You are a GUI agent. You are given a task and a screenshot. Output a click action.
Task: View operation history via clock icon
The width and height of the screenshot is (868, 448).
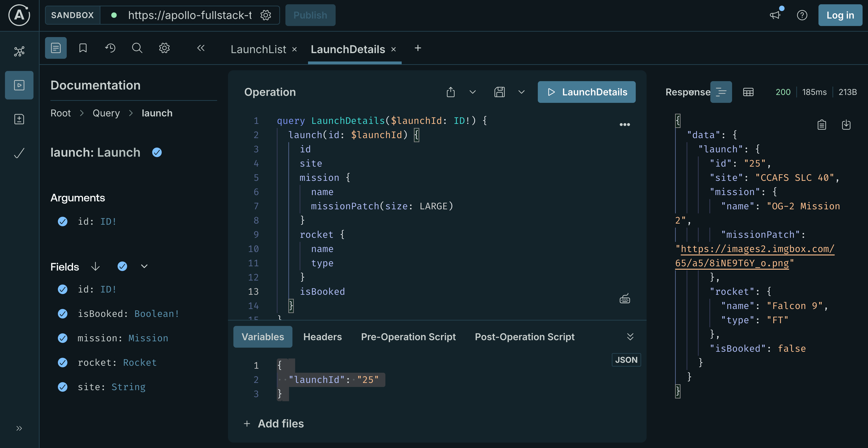pos(110,48)
